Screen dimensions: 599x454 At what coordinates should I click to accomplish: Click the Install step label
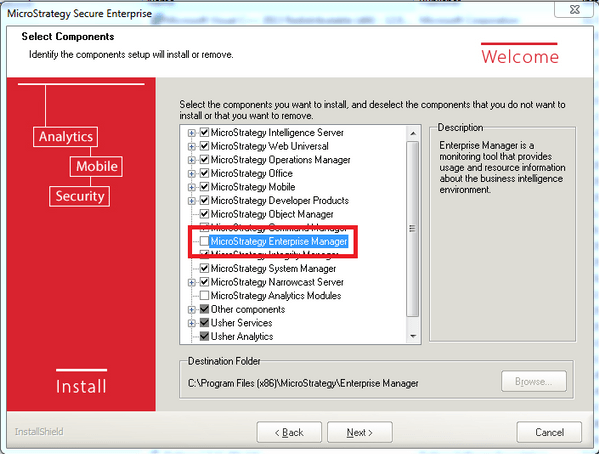click(81, 386)
